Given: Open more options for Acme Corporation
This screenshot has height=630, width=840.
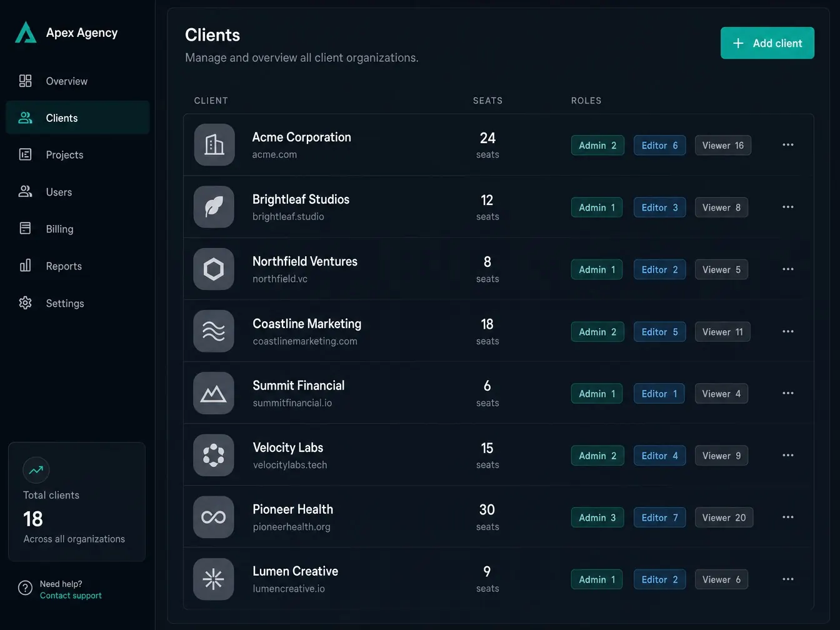Looking at the screenshot, I should (x=788, y=145).
